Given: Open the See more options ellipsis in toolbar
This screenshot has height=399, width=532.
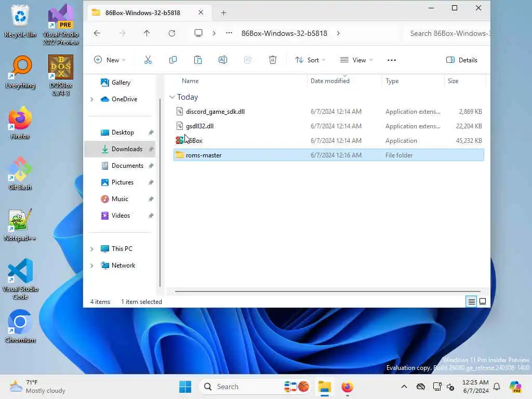Looking at the screenshot, I should (x=392, y=60).
